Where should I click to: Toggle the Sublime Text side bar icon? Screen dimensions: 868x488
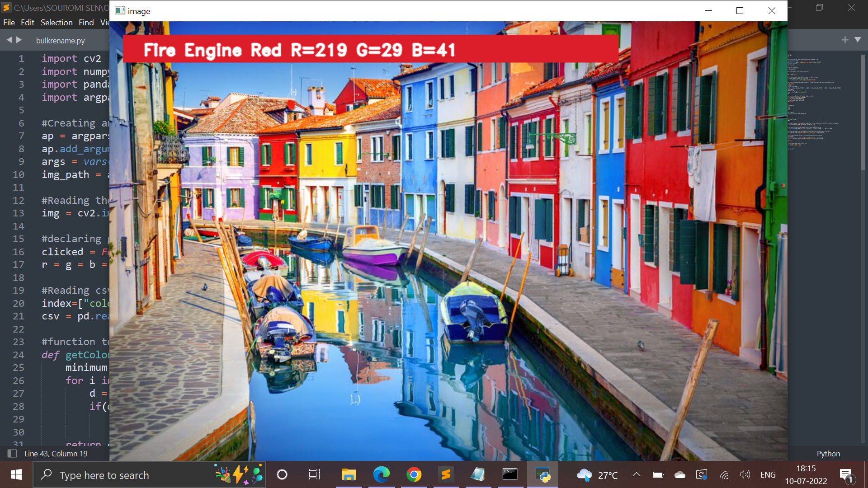pyautogui.click(x=12, y=453)
